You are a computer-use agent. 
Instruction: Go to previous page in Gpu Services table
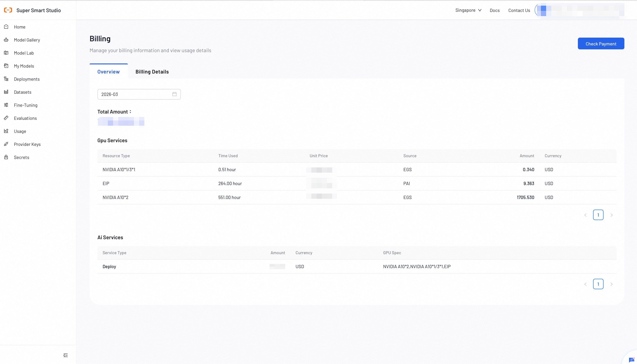[585, 215]
